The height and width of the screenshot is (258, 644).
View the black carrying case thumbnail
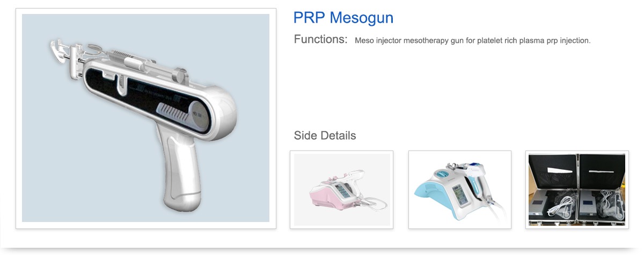(x=577, y=190)
